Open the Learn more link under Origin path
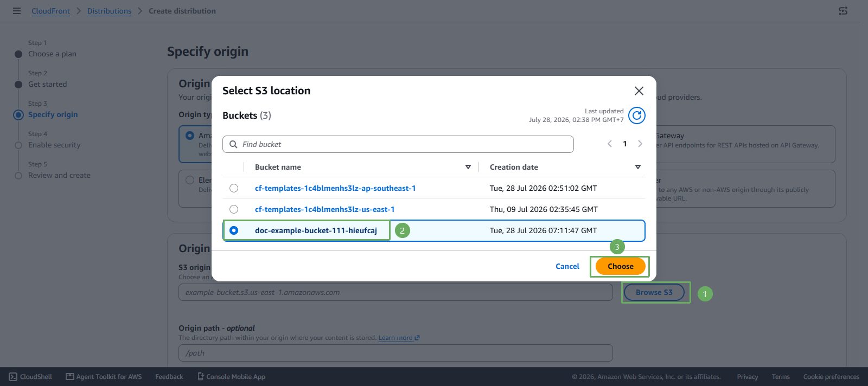This screenshot has height=386, width=868. coord(399,338)
